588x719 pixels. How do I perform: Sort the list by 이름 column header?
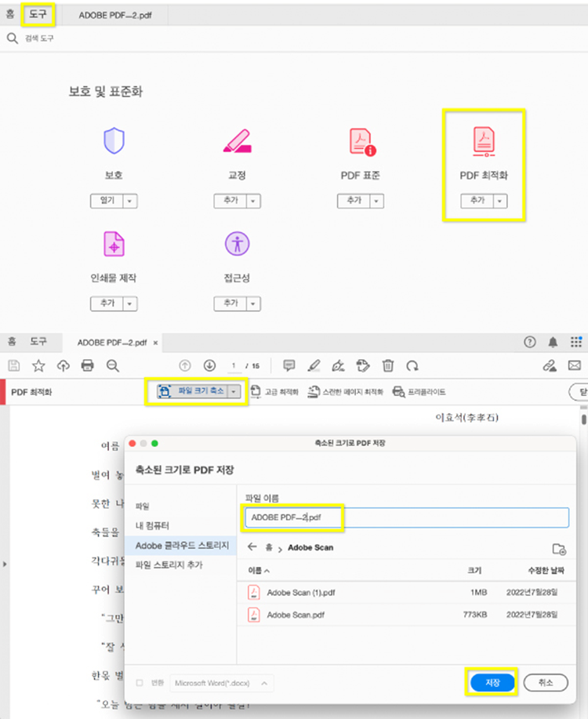pyautogui.click(x=259, y=571)
